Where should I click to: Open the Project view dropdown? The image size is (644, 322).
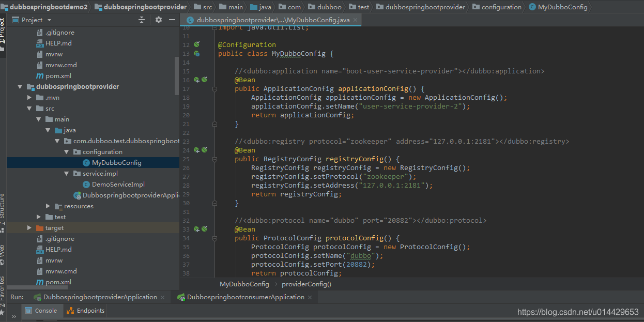[49, 20]
